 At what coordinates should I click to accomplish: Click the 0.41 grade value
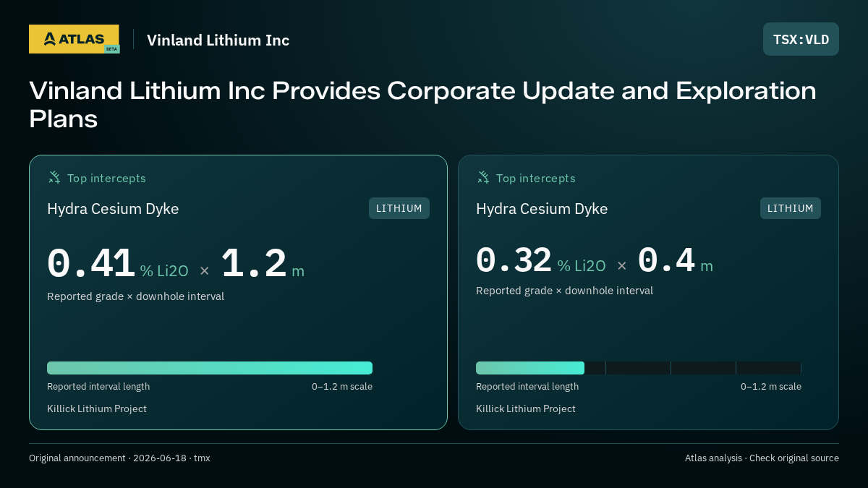[x=91, y=265]
